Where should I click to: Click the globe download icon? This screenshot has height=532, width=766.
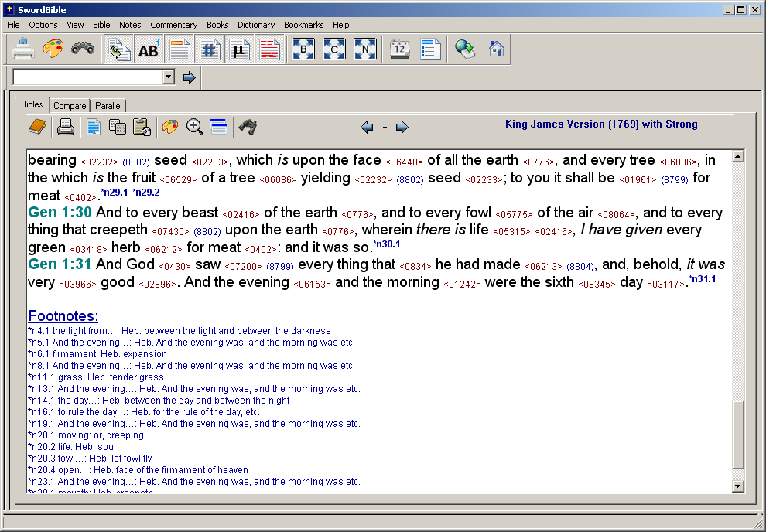(x=464, y=49)
